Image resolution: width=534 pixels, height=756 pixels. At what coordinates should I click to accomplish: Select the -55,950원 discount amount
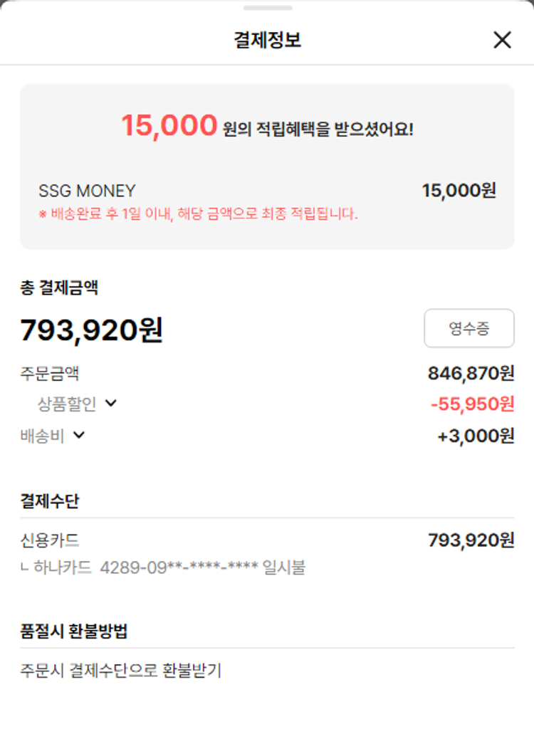472,404
